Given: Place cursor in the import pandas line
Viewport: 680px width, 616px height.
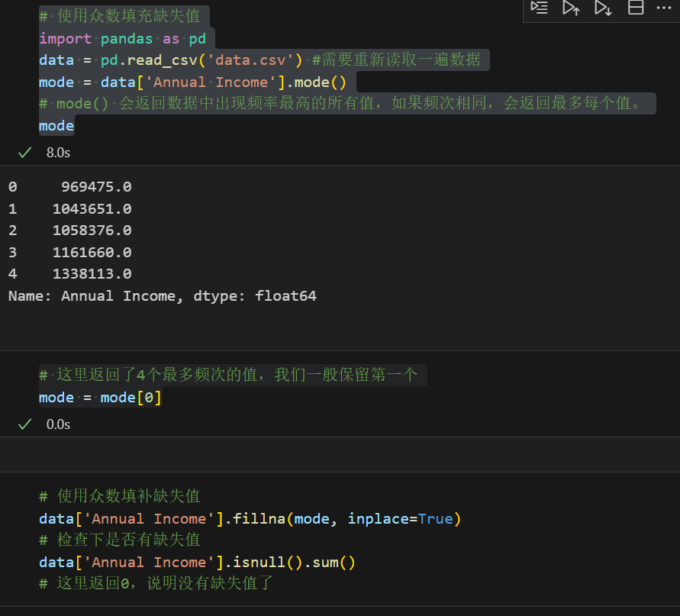Looking at the screenshot, I should pyautogui.click(x=122, y=37).
